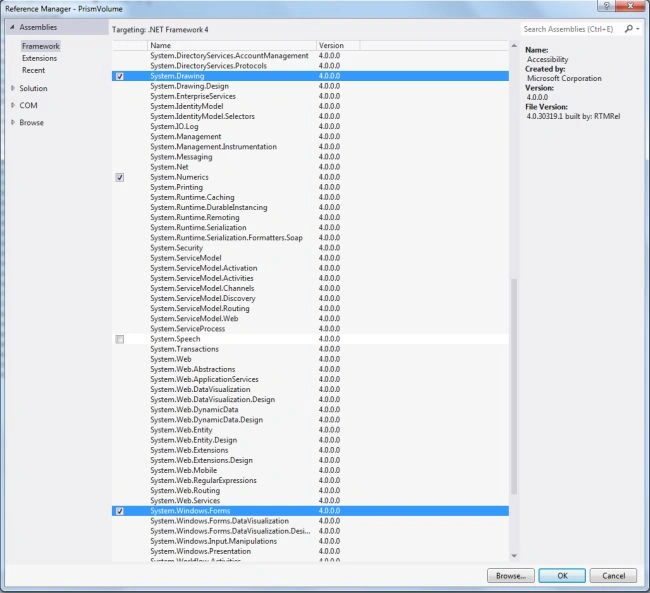The image size is (650, 593).
Task: Select the System.IdentityModel row
Action: (x=310, y=106)
